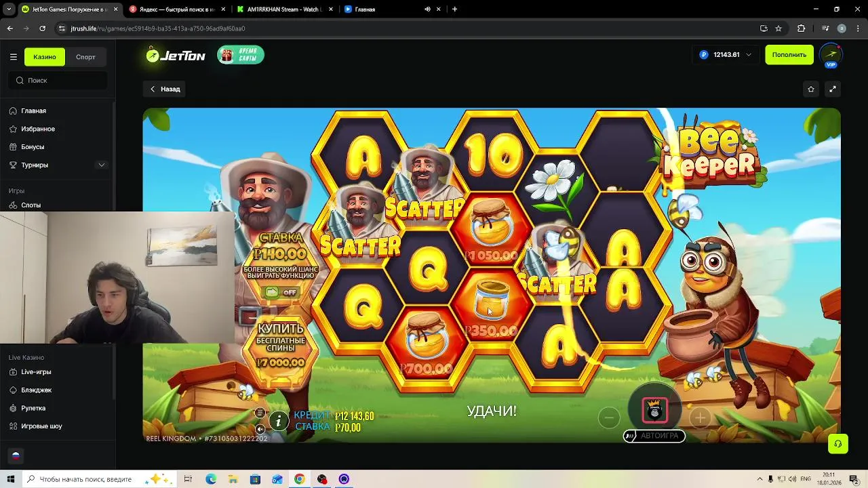Open Блэкджек category
Viewport: 868px width, 488px height.
coord(36,390)
